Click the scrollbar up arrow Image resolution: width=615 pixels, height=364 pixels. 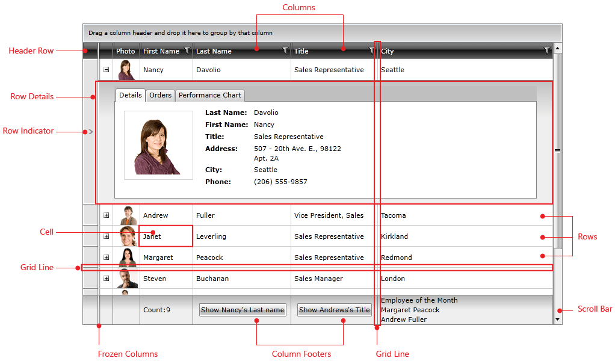(558, 48)
